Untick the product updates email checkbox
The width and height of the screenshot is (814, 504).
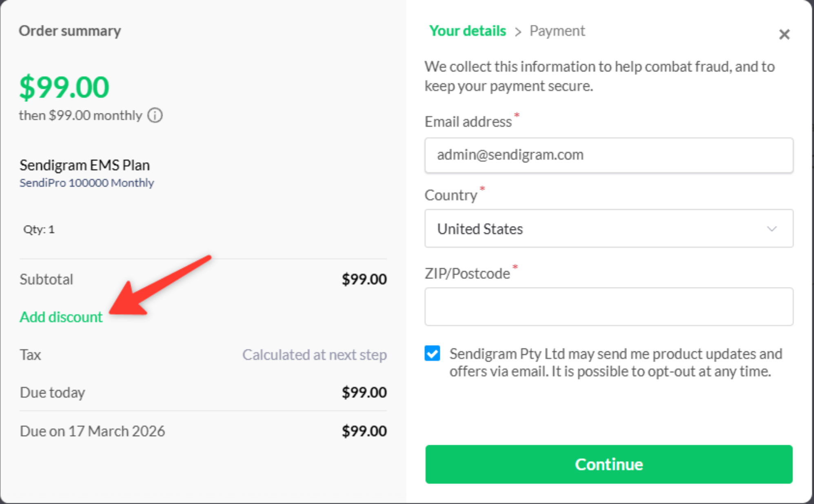432,353
